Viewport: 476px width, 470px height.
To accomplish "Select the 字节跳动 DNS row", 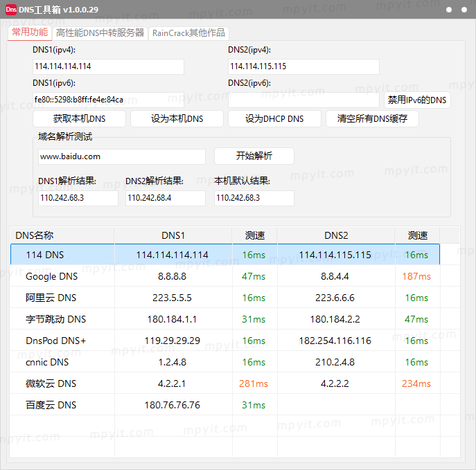I will tap(225, 319).
